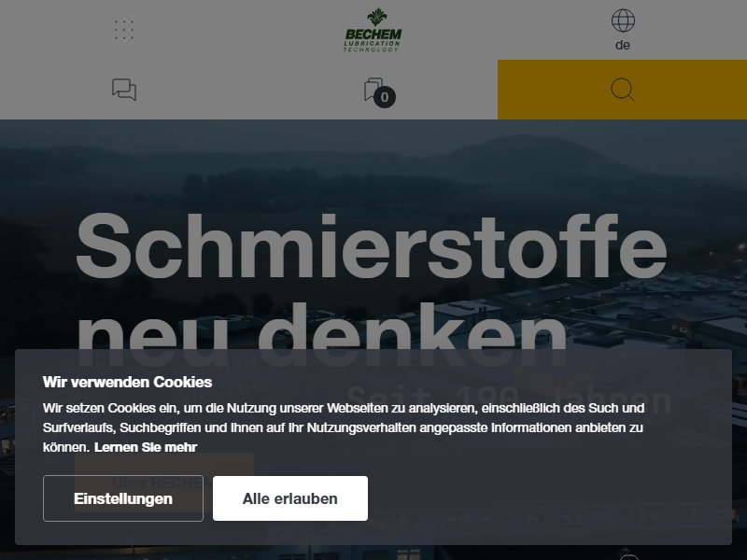
Task: Open the globe language selector
Action: point(623,21)
